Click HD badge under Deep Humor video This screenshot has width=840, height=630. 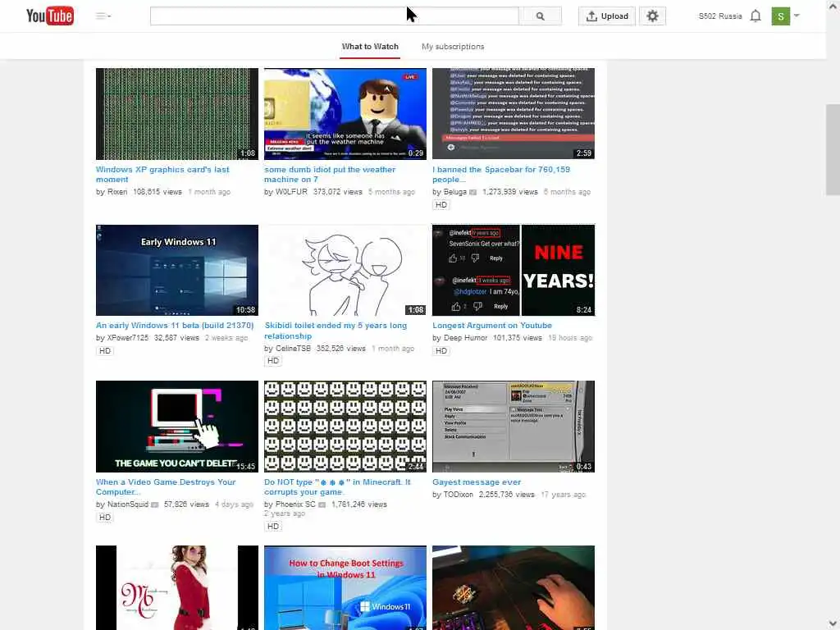pyautogui.click(x=441, y=351)
